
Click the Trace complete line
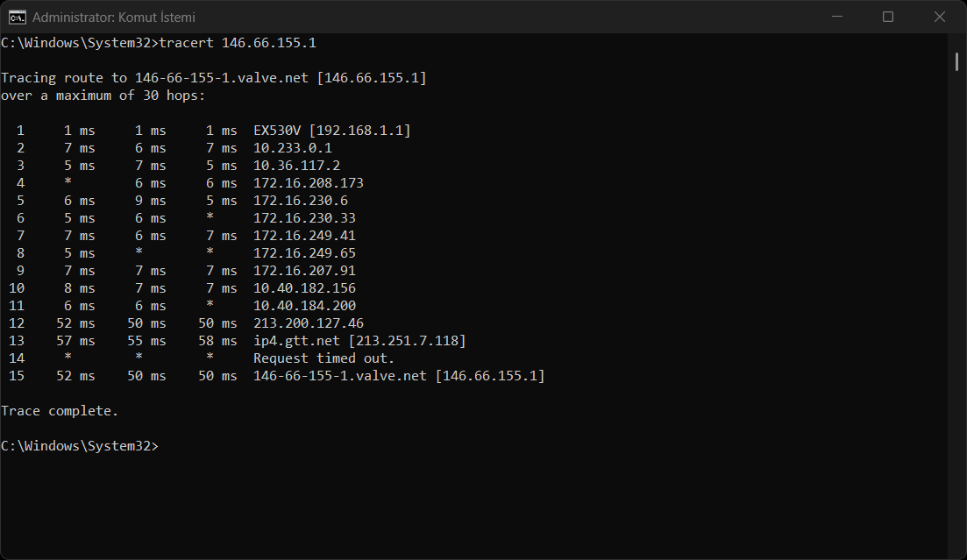click(x=60, y=411)
